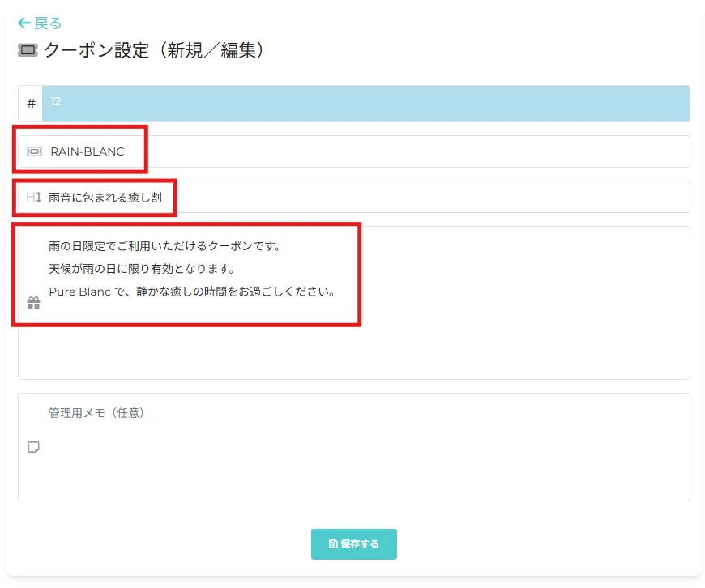Click the back arrow icon

pos(23,23)
